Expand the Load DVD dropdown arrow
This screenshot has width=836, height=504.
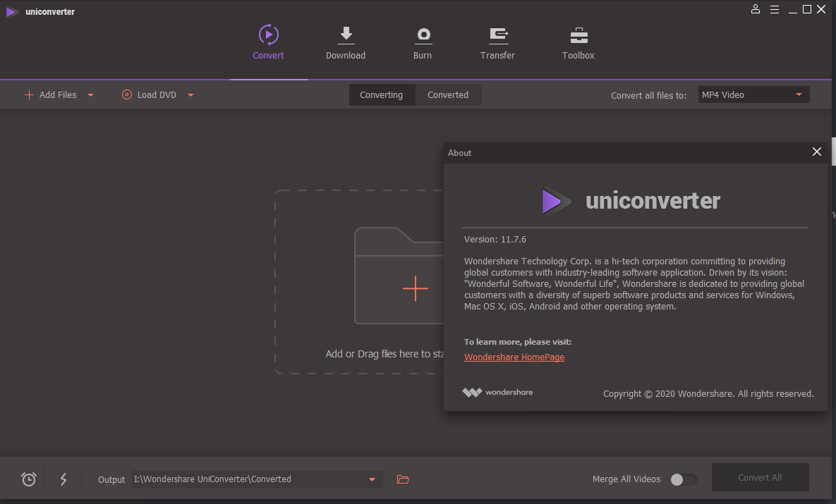pos(191,95)
